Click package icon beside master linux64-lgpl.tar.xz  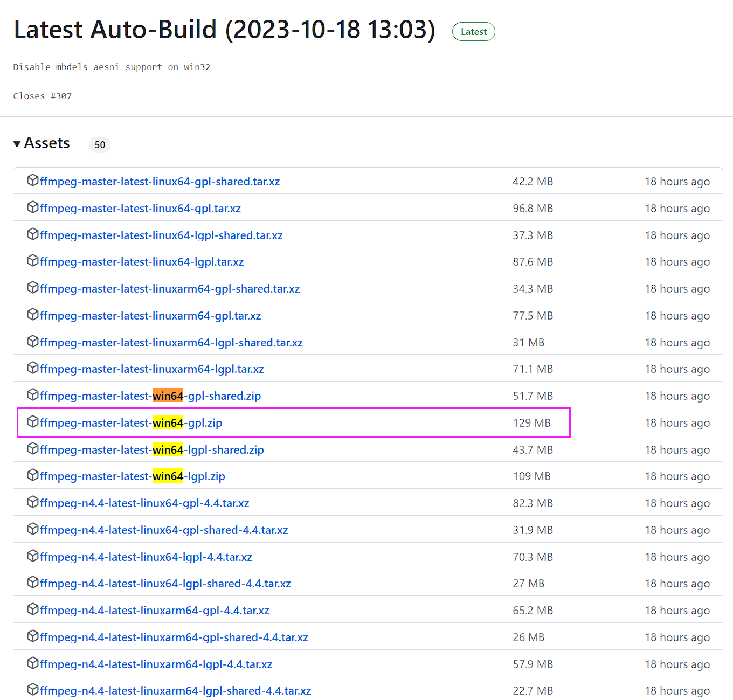(33, 260)
